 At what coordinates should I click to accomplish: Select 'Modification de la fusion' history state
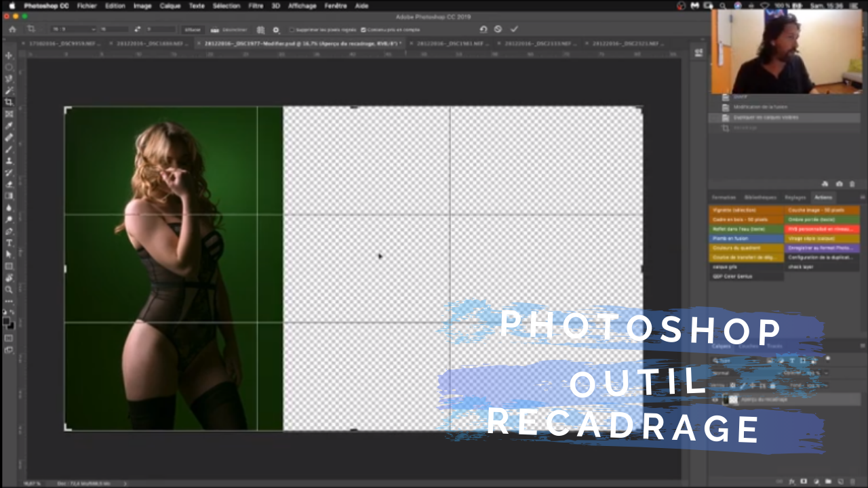coord(785,107)
